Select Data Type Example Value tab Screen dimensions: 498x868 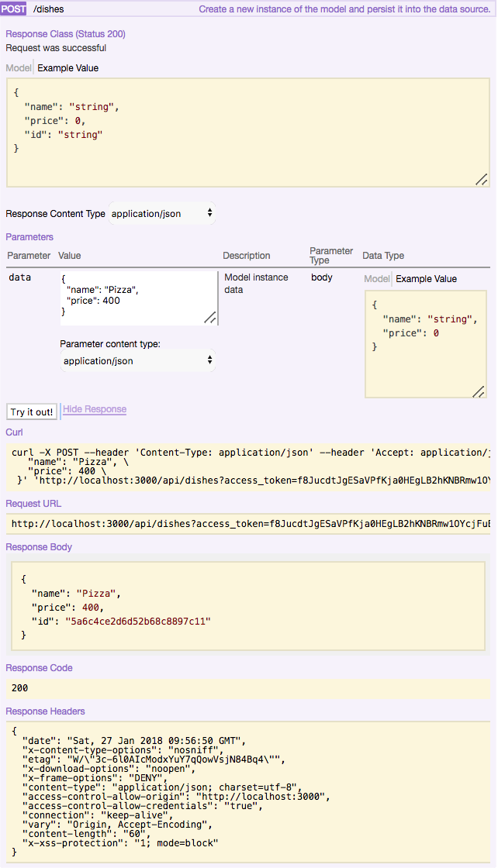coord(427,279)
